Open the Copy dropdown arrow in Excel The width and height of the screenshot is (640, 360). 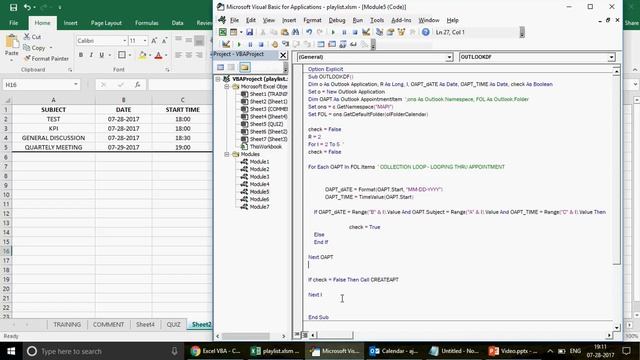pyautogui.click(x=51, y=48)
